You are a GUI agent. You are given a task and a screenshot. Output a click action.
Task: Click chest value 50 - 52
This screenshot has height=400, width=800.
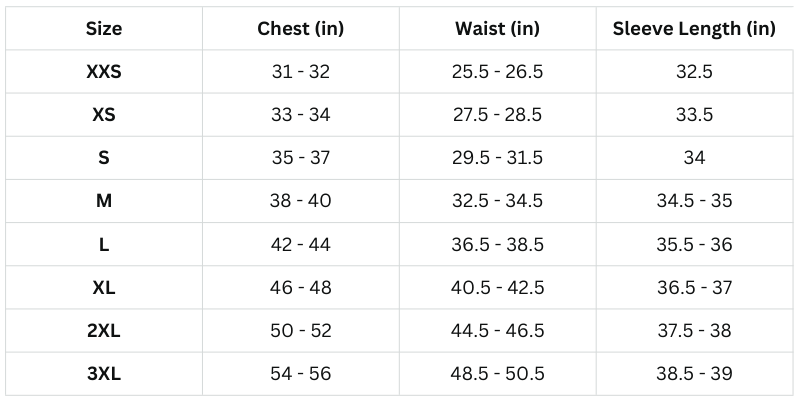point(300,330)
